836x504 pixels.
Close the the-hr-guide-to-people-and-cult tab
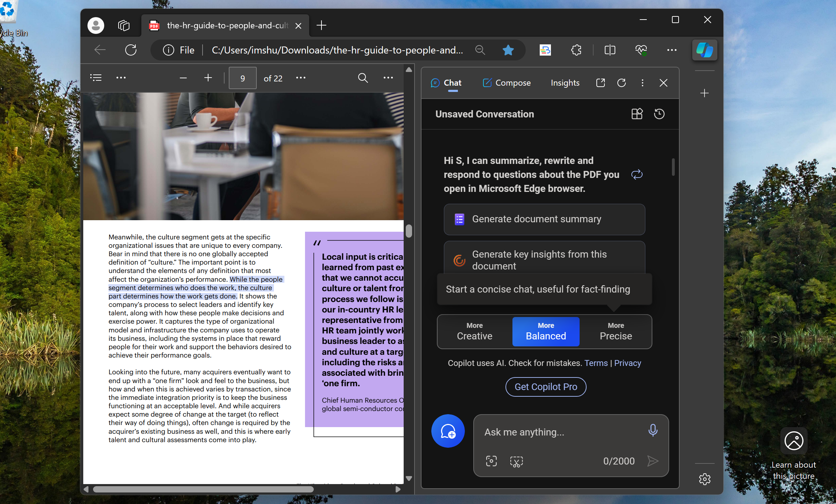tap(298, 26)
